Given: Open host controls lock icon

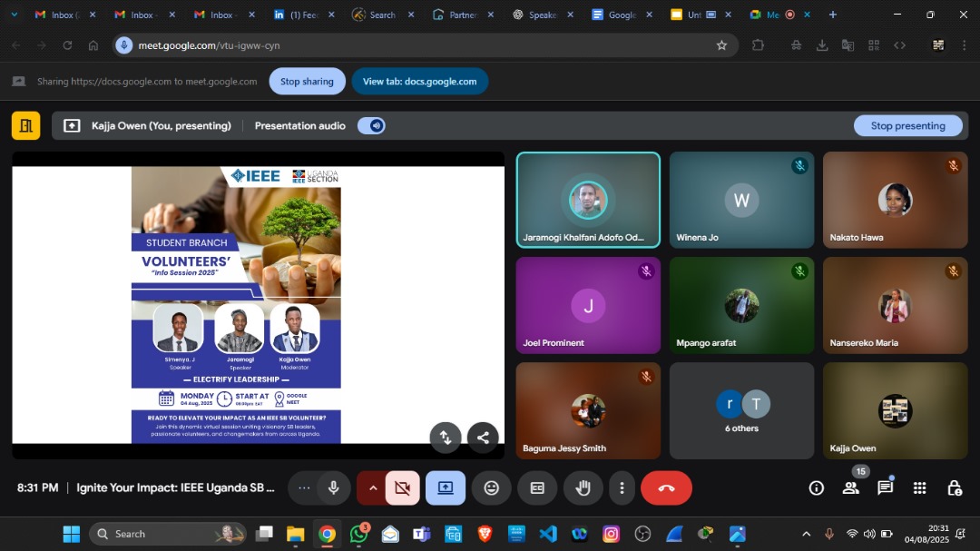Looking at the screenshot, I should [955, 487].
